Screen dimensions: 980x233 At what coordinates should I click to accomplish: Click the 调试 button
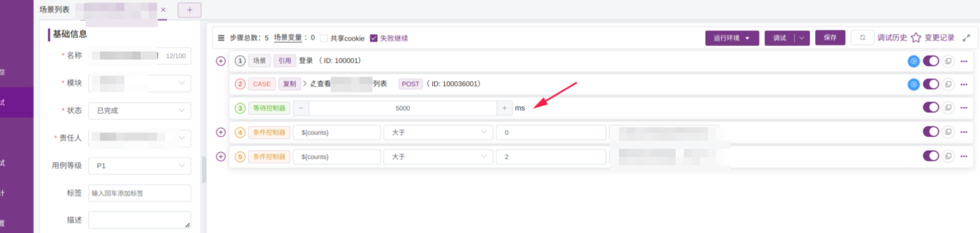click(x=780, y=38)
